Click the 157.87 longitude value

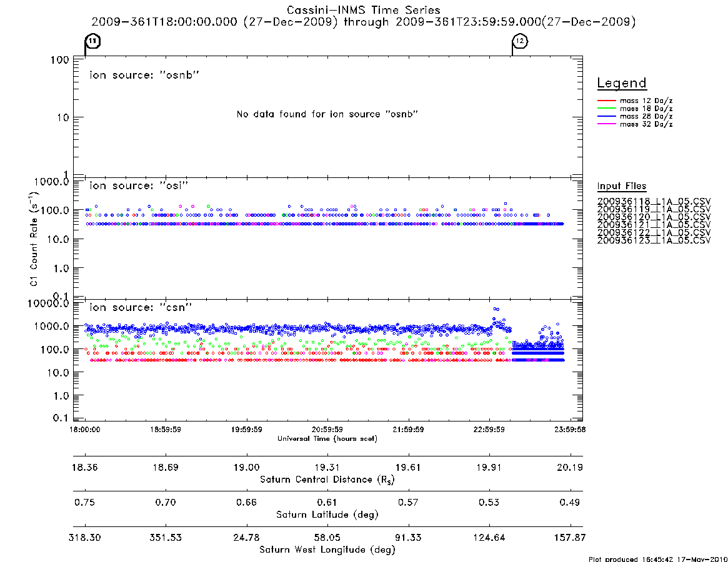[570, 538]
